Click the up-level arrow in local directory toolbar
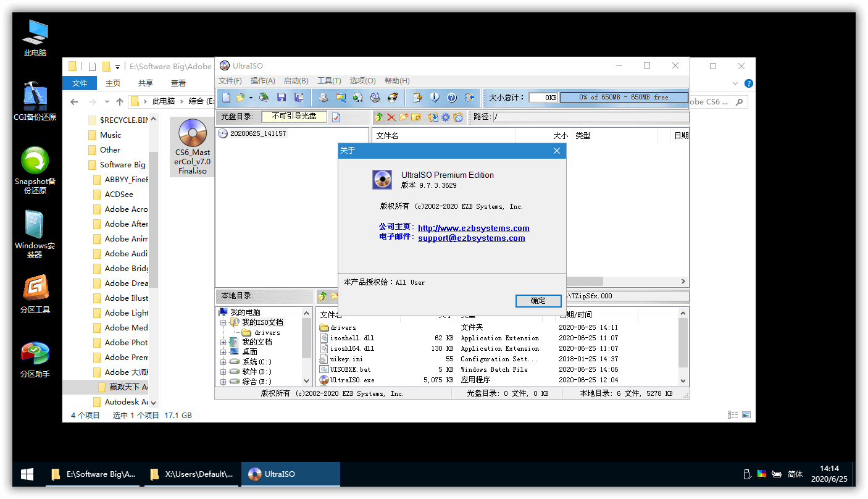Screen dimensions: 868x499 click(322, 296)
